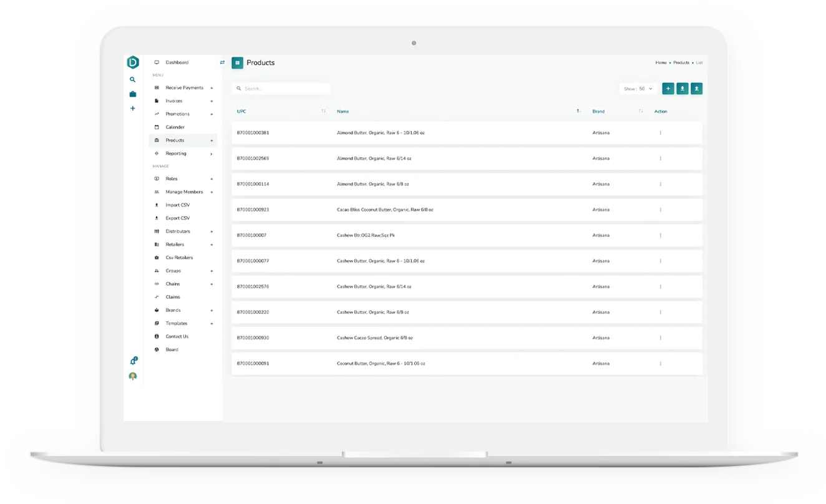Screen dimensions: 826x504
Task: Expand the Reporting menu chevron
Action: click(x=211, y=153)
